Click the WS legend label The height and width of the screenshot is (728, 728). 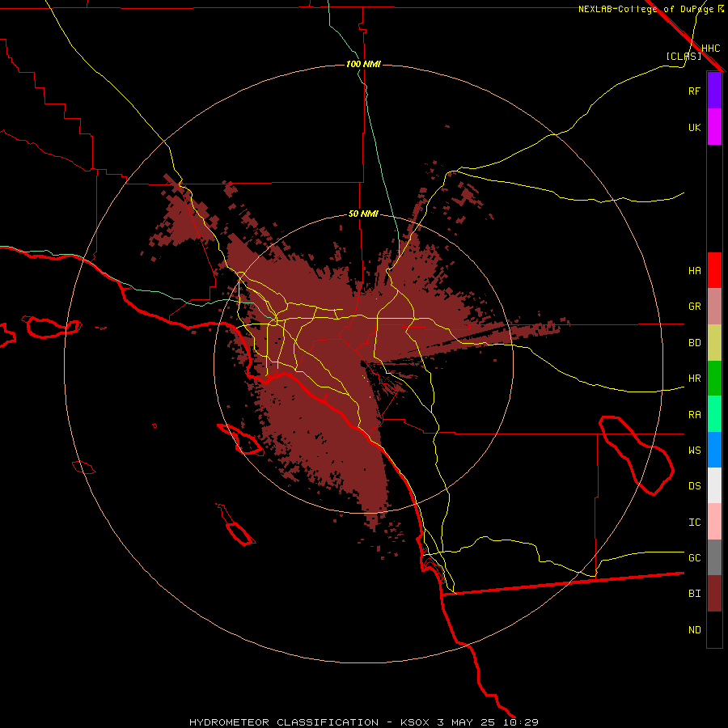[x=694, y=451]
